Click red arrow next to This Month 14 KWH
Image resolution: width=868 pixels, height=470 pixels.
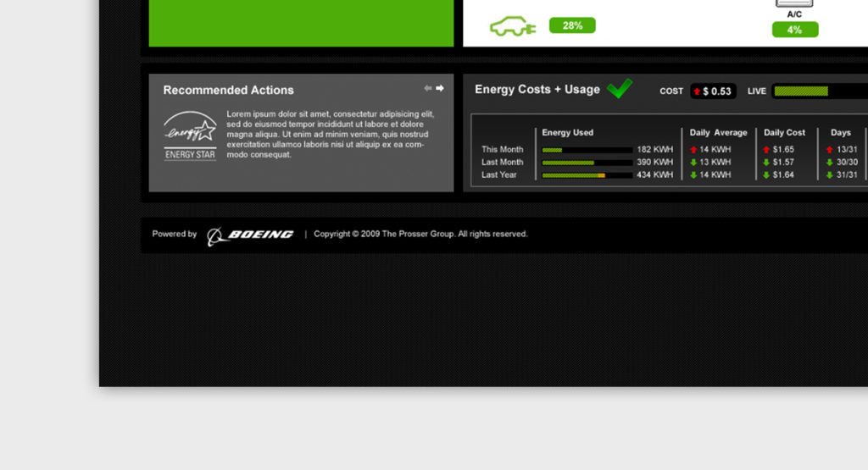tap(693, 149)
